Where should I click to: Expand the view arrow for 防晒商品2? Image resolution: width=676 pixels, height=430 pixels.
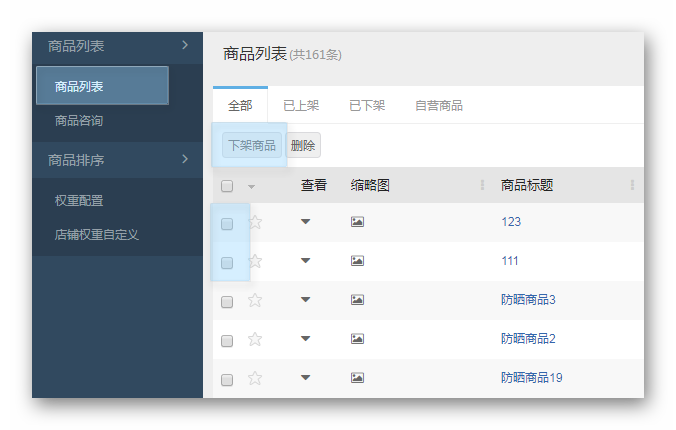[306, 339]
